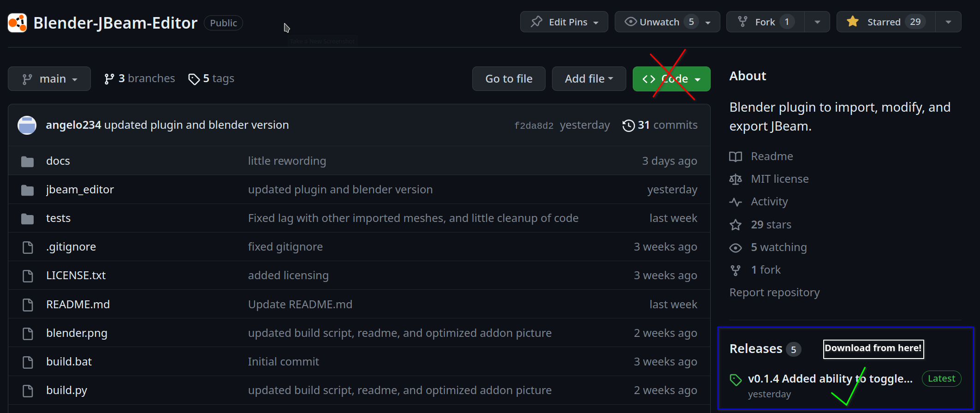Open the Edit Pins menu
The width and height of the screenshot is (980, 413).
pos(564,22)
